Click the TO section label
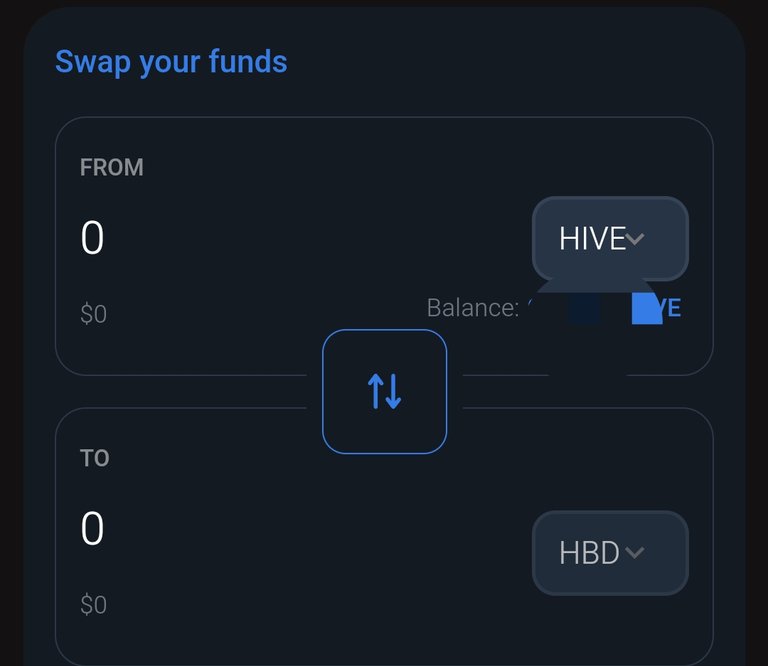This screenshot has width=768, height=666. [95, 458]
